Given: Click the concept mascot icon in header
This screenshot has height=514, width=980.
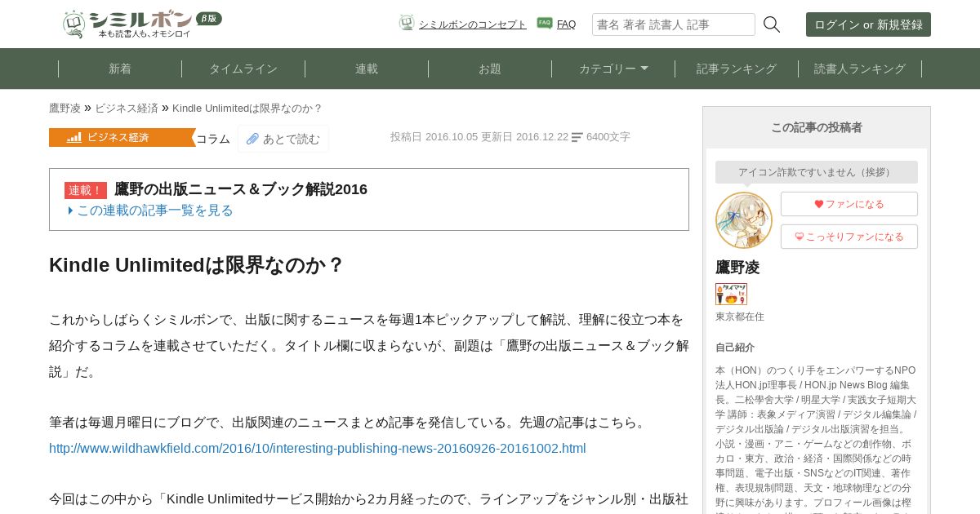Looking at the screenshot, I should click(x=407, y=23).
